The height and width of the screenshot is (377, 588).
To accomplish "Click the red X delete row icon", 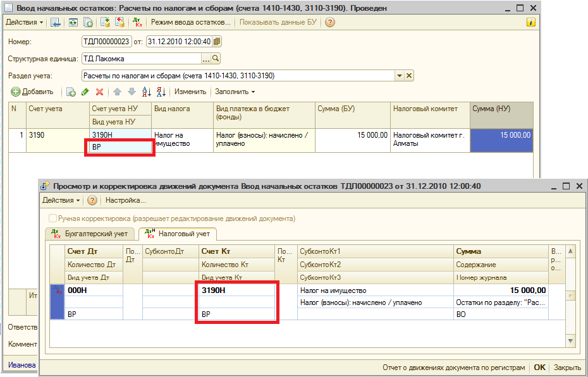I will [99, 92].
